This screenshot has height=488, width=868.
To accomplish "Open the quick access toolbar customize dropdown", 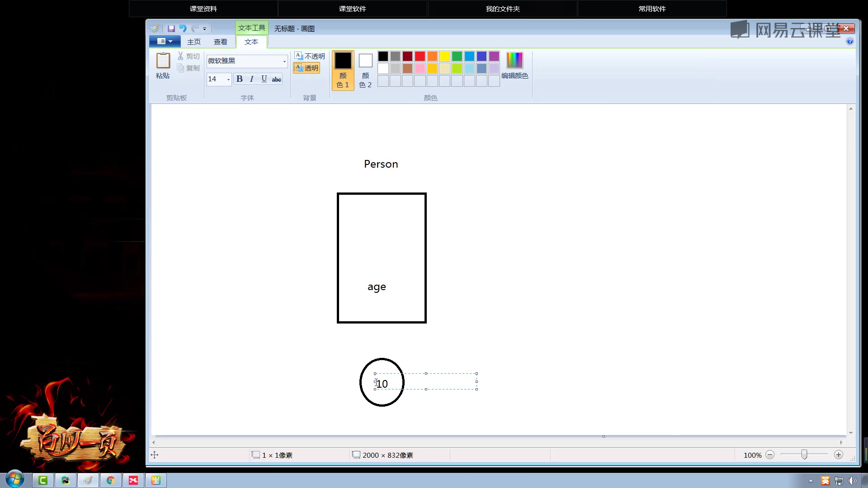I will [x=205, y=28].
